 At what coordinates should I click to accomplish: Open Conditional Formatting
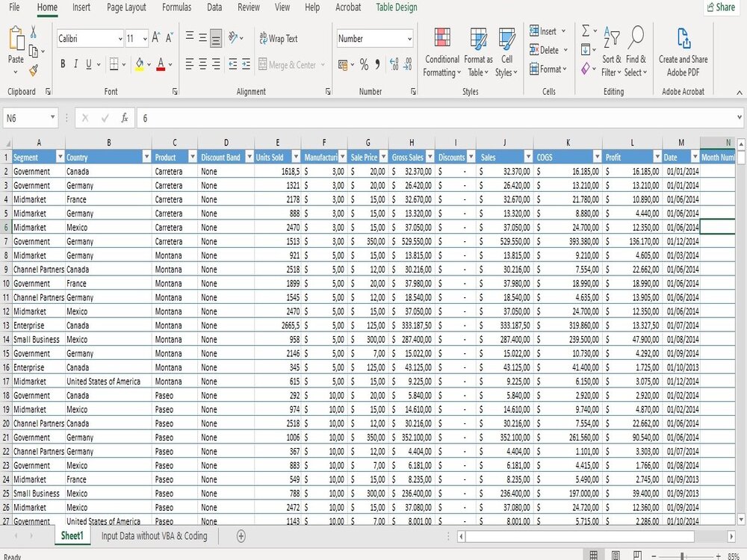442,52
